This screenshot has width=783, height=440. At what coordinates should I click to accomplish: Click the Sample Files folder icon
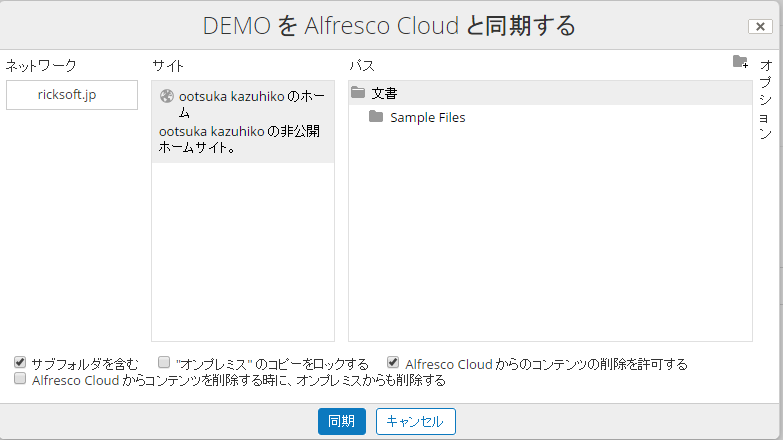(376, 117)
